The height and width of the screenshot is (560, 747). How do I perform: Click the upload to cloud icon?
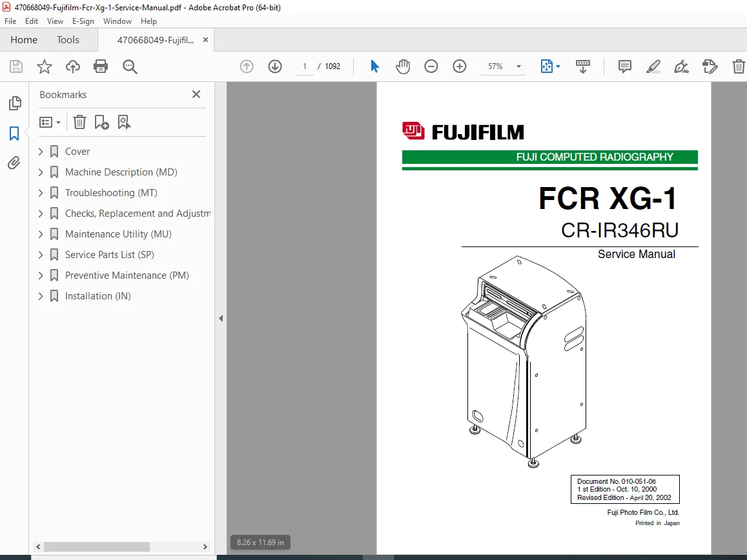(x=72, y=66)
